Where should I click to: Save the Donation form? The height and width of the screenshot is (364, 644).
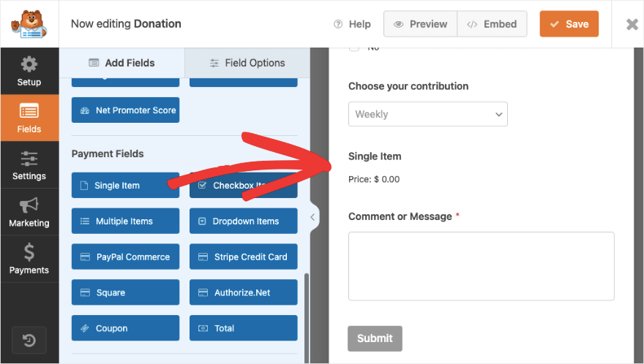pos(569,24)
